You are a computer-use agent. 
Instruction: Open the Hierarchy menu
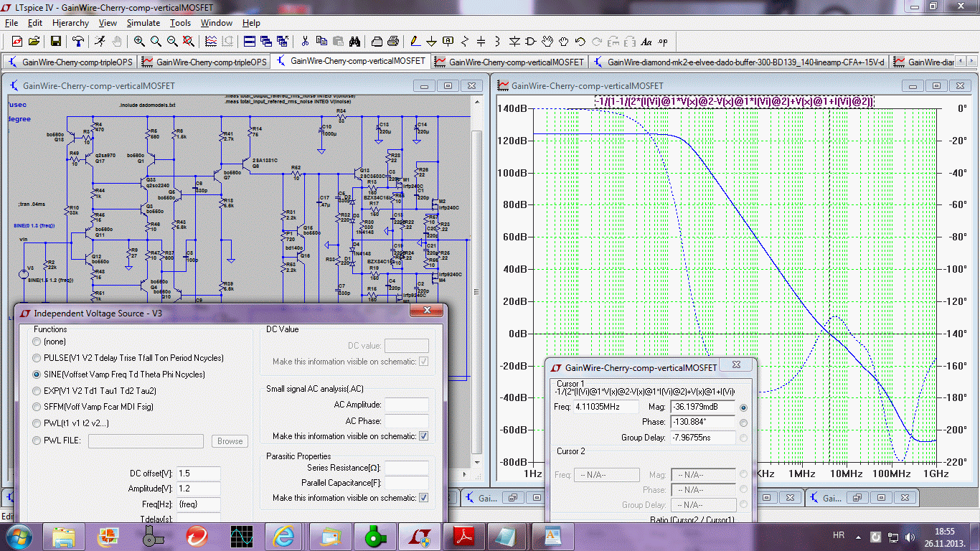[x=70, y=23]
